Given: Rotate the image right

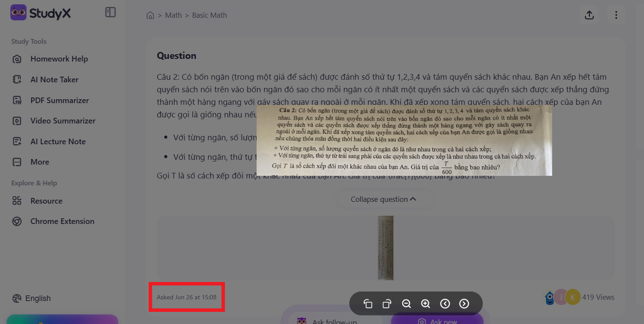Looking at the screenshot, I should pyautogui.click(x=387, y=304).
